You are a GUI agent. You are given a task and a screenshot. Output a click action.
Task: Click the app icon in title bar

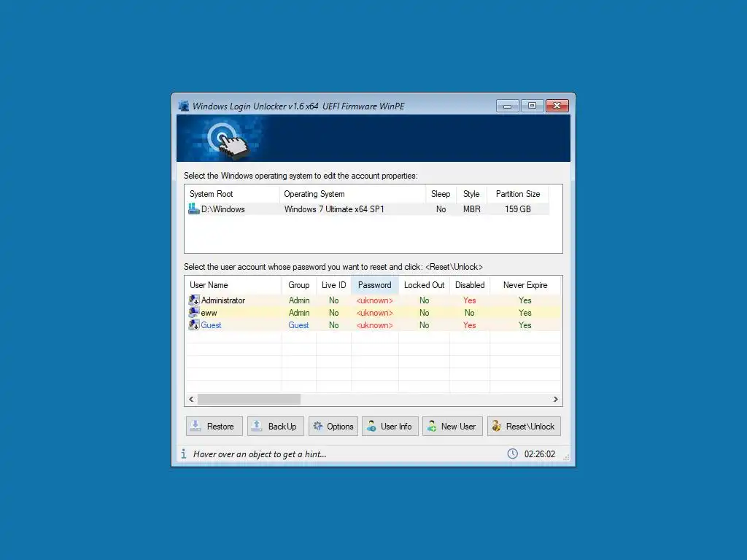tap(183, 106)
